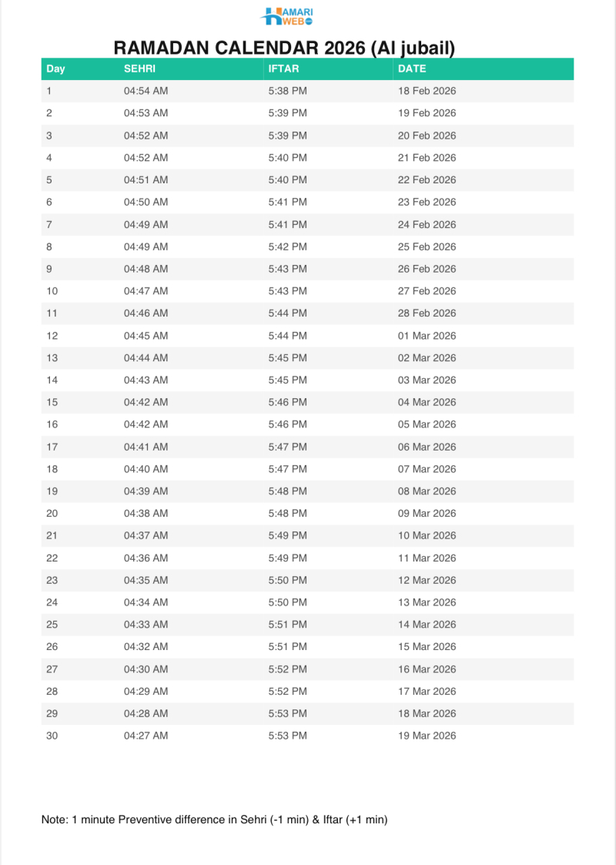Click Iftar time 5:38 PM

(287, 91)
